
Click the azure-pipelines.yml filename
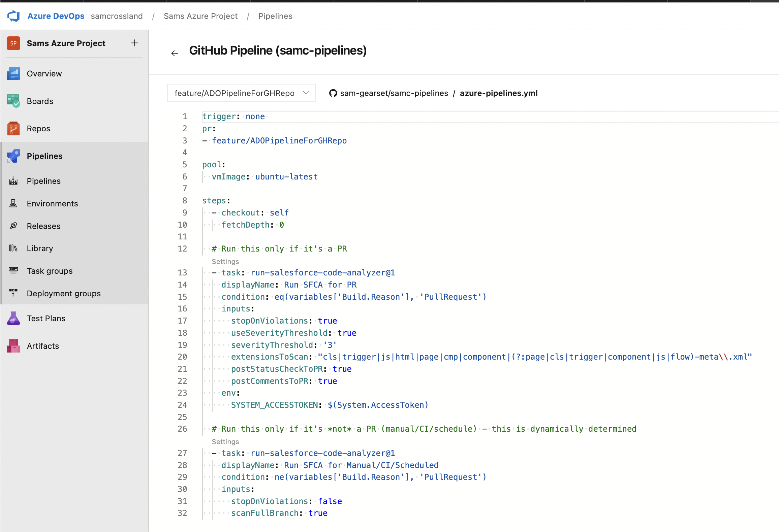click(x=499, y=93)
